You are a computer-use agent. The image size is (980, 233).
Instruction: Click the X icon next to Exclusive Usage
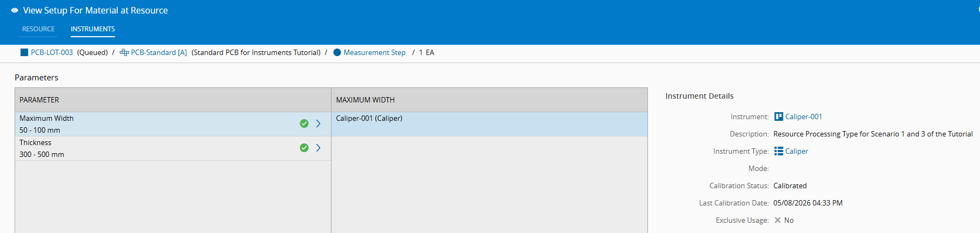(x=778, y=220)
